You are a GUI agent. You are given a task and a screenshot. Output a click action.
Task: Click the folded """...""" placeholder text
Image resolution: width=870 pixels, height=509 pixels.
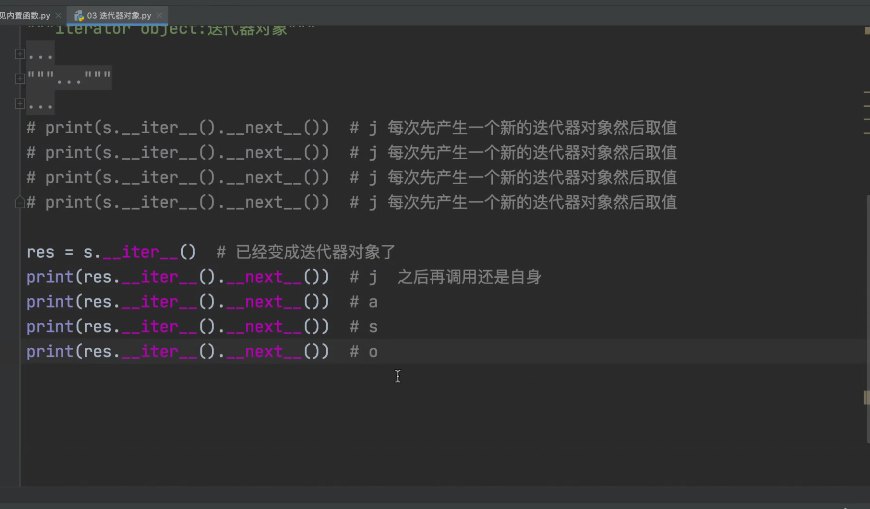(69, 78)
